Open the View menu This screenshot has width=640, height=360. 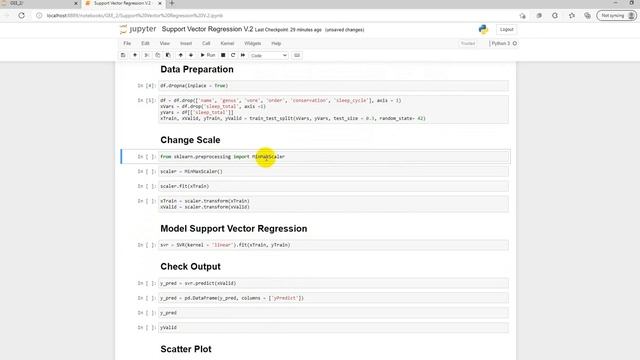[x=164, y=43]
